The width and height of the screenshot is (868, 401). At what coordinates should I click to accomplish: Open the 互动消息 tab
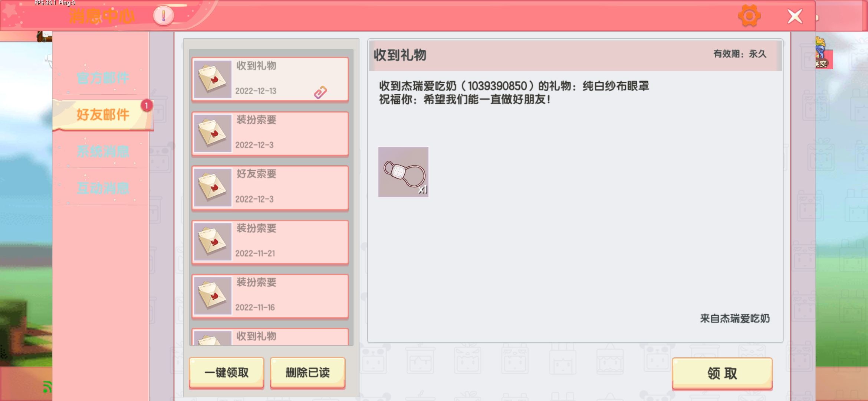[x=103, y=188]
